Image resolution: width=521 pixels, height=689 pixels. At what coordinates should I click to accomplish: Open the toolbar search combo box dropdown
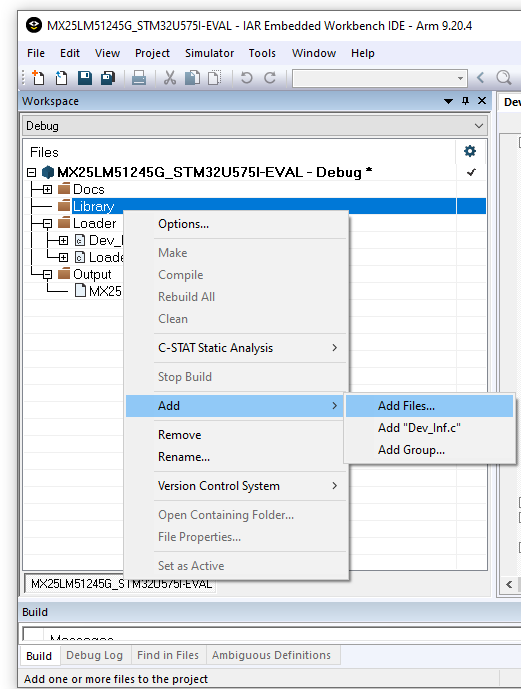tap(460, 78)
